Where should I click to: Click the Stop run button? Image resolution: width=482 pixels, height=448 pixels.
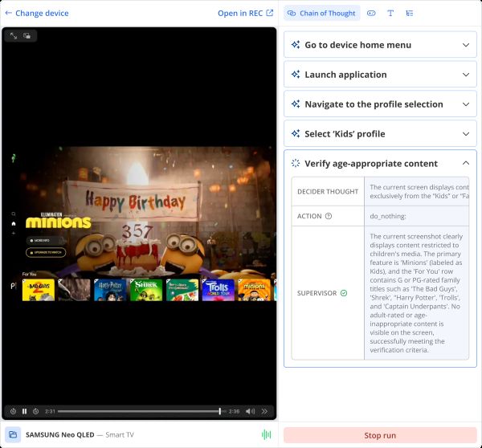point(380,435)
